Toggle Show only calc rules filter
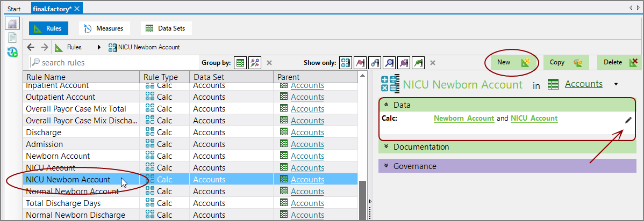This screenshot has height=221, width=644. coord(346,63)
